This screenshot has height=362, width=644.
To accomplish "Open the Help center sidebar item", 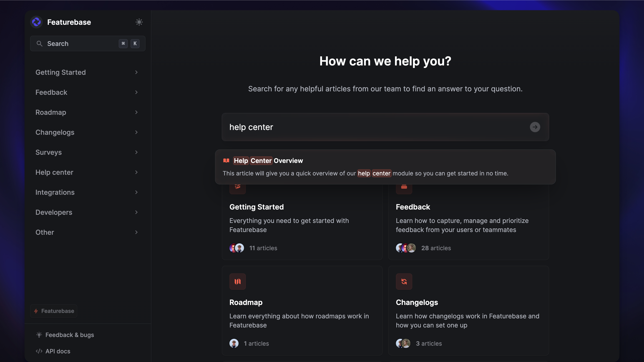I will coord(54,172).
